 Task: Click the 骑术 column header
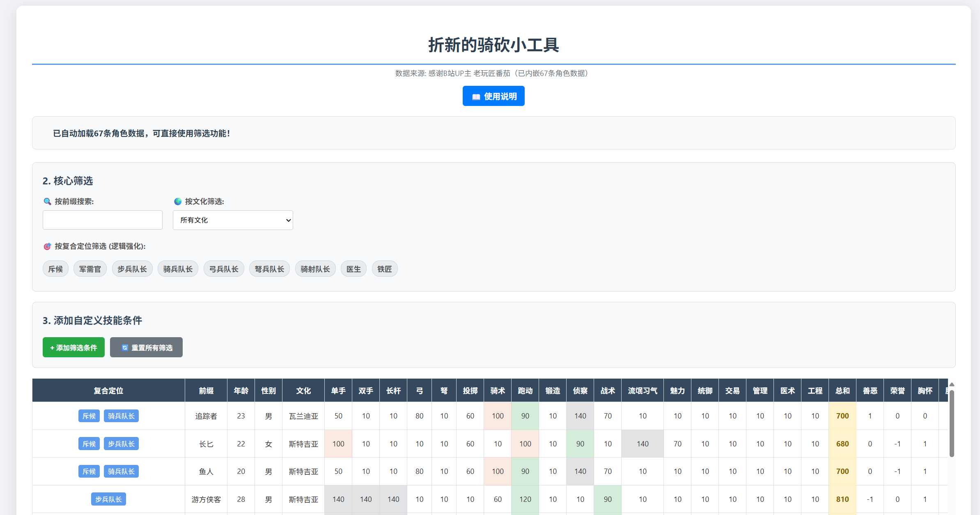click(x=498, y=391)
